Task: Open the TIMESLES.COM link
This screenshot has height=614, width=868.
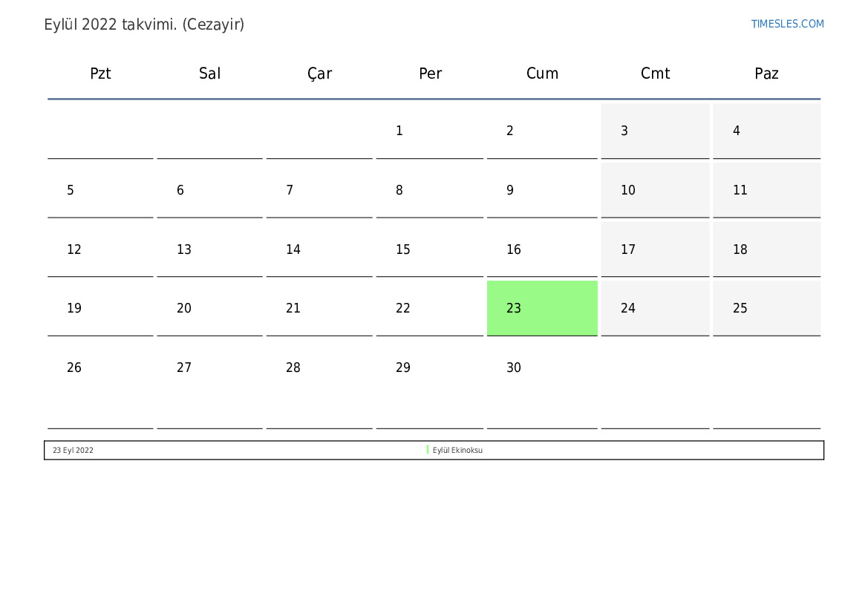Action: 787,24
